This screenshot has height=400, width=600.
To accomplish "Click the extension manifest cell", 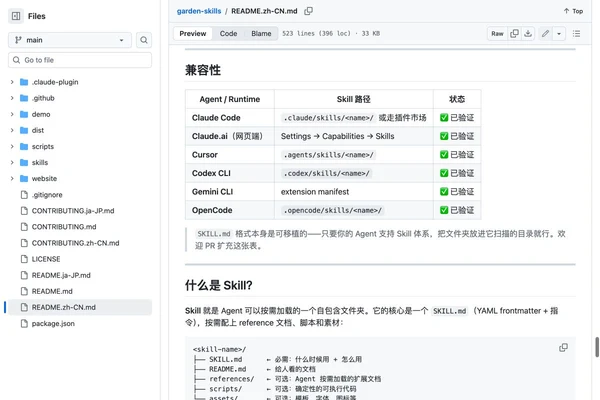I will (x=354, y=191).
